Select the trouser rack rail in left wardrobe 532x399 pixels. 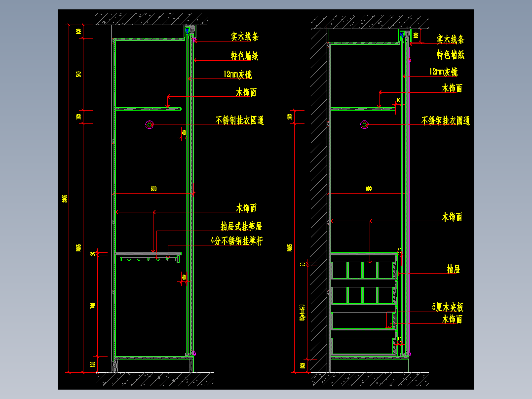tap(150, 259)
